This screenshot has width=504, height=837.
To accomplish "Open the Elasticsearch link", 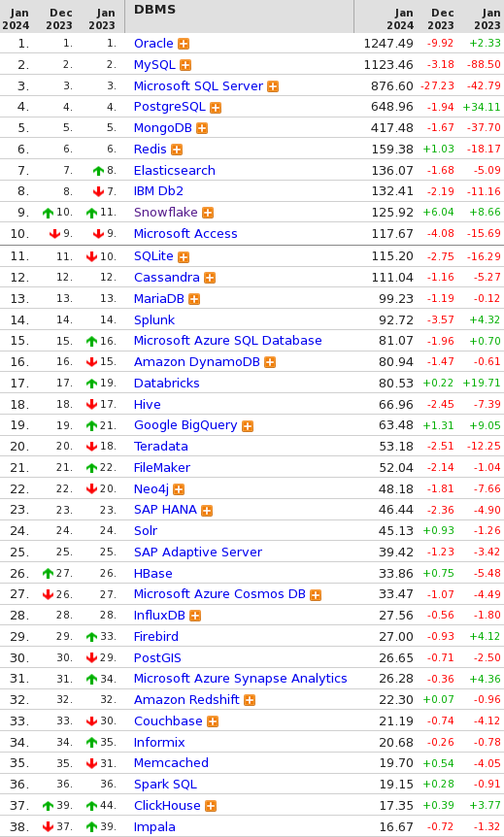I will click(175, 170).
